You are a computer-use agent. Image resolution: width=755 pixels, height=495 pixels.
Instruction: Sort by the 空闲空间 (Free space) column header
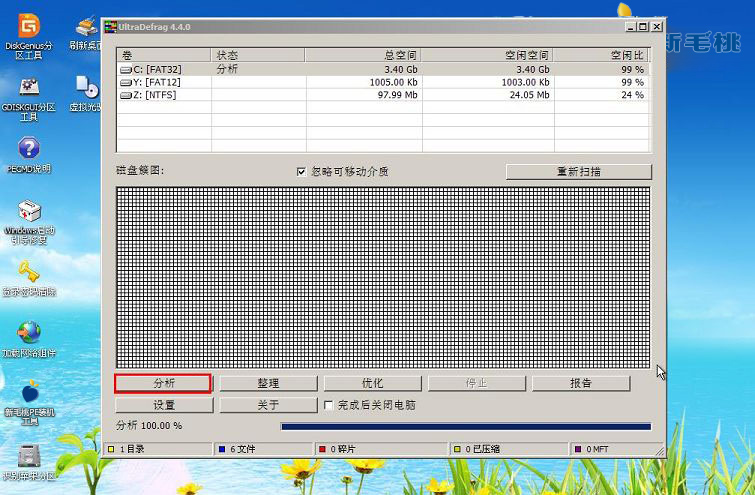click(x=488, y=55)
